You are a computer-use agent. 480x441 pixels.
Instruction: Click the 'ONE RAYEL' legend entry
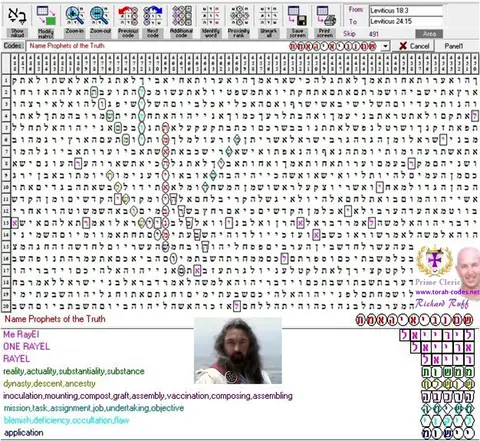coord(26,346)
